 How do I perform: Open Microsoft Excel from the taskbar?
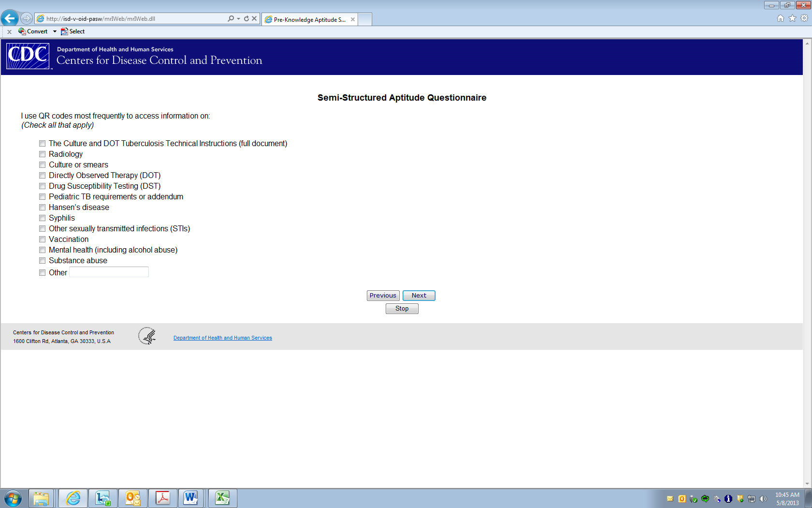coord(223,498)
